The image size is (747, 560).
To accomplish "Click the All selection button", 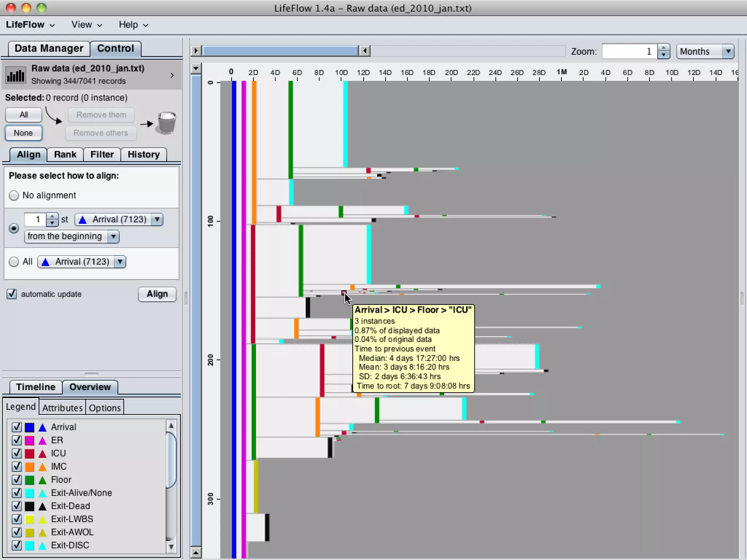I will click(x=24, y=115).
